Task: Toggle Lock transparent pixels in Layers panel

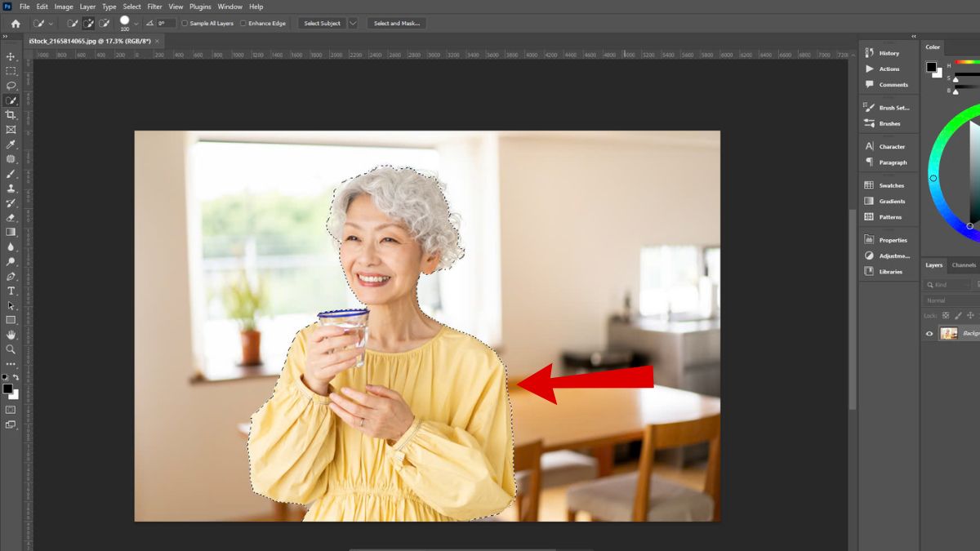Action: (946, 315)
